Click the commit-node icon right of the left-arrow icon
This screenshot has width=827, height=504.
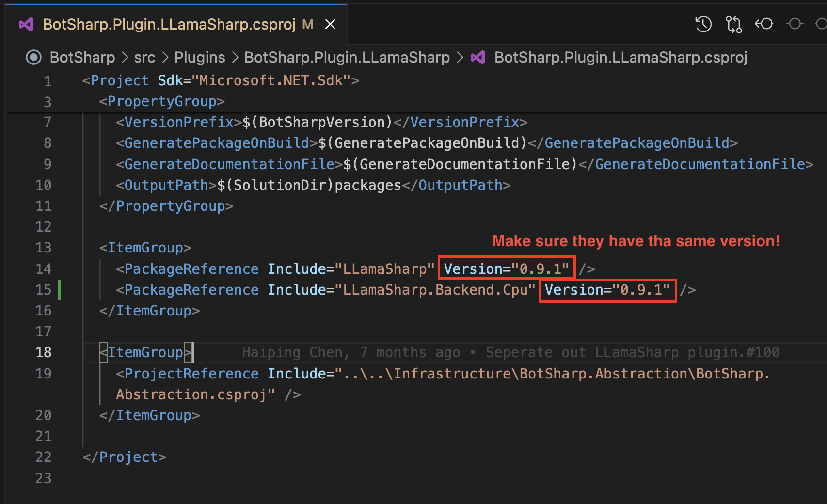pos(795,24)
